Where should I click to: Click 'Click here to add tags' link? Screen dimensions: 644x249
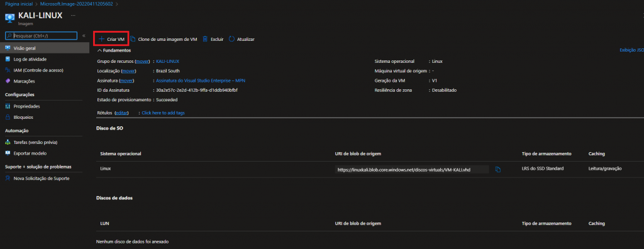(163, 113)
